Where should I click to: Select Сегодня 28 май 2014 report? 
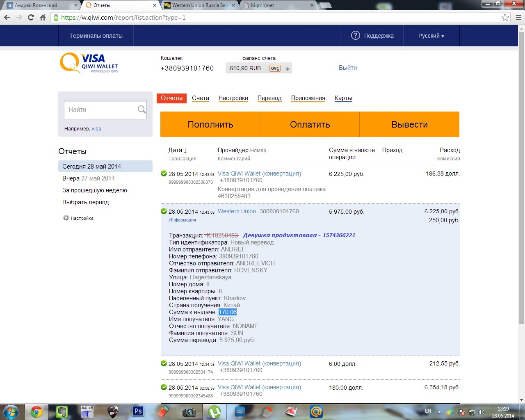tap(105, 167)
